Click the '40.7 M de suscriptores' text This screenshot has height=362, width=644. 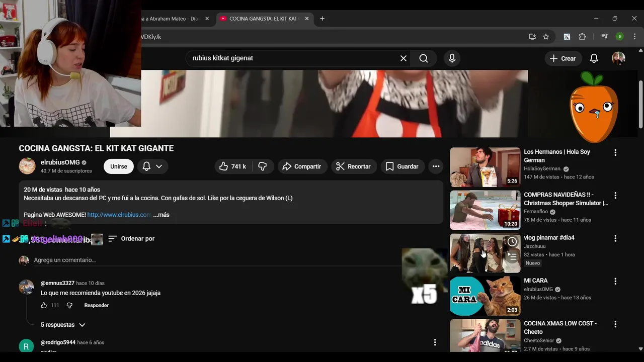pyautogui.click(x=66, y=171)
